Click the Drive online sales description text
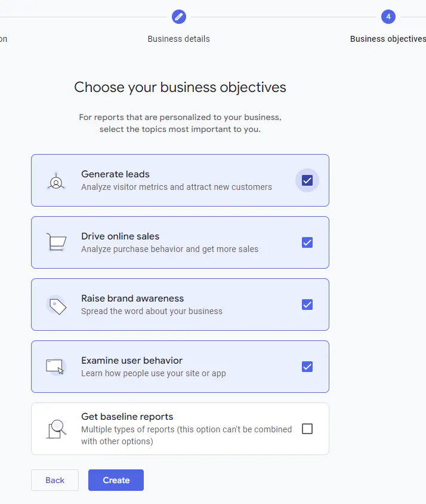 point(169,249)
